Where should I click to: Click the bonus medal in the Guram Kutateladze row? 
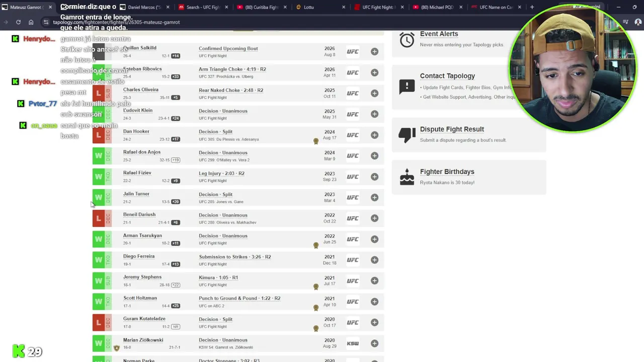(316, 329)
